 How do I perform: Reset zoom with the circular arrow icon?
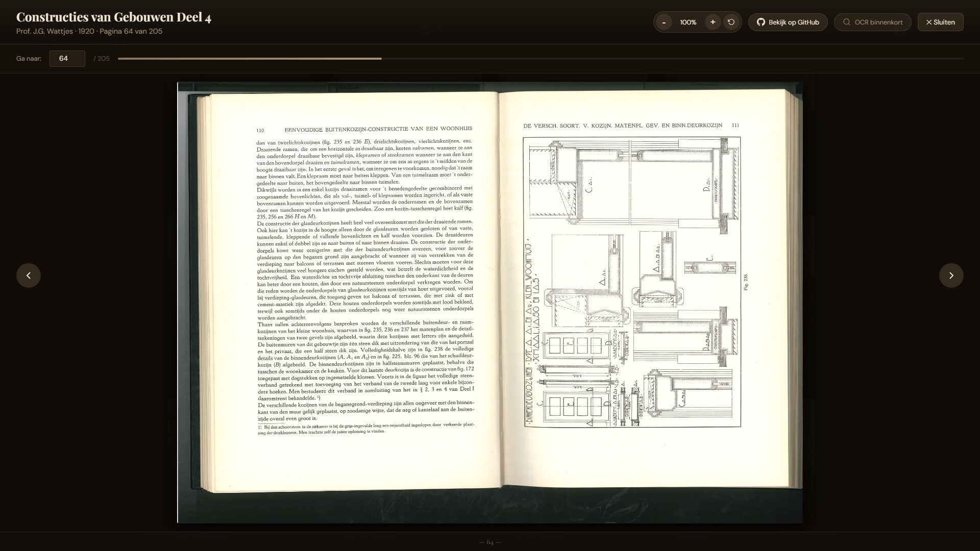pos(731,22)
